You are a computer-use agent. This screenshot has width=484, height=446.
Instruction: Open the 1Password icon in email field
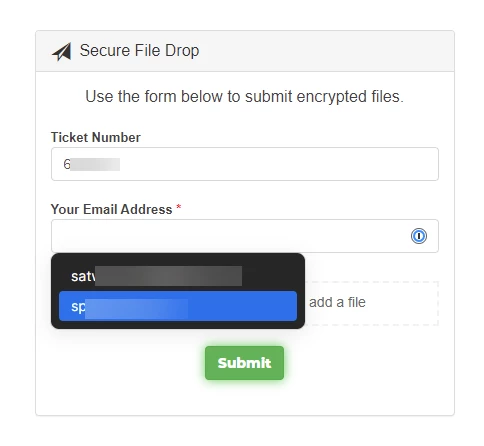[419, 236]
